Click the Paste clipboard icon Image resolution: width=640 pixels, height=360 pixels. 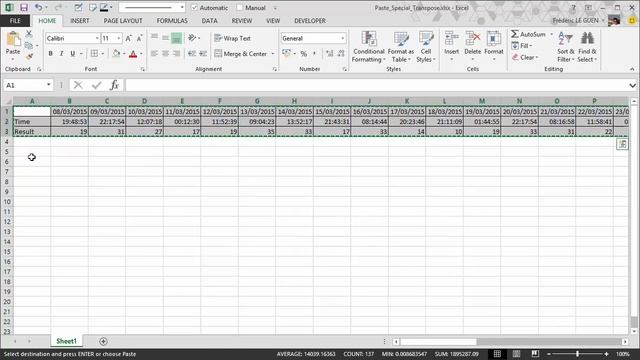tap(13, 40)
